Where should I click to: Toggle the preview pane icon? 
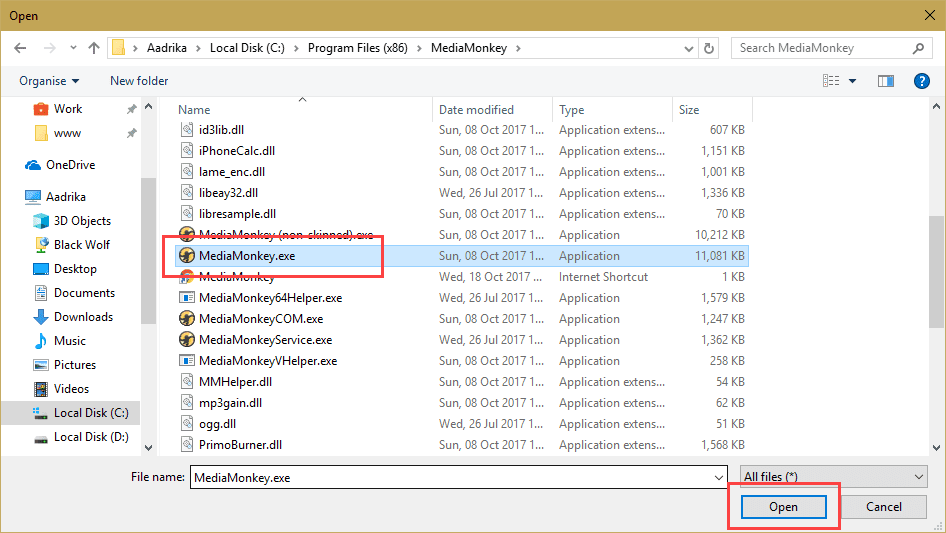886,81
